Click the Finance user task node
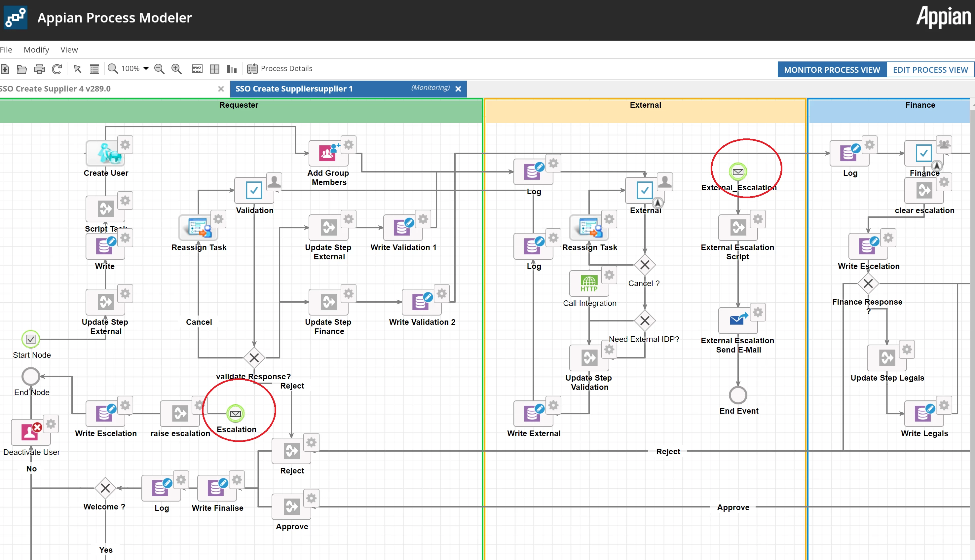The height and width of the screenshot is (560, 975). click(924, 153)
